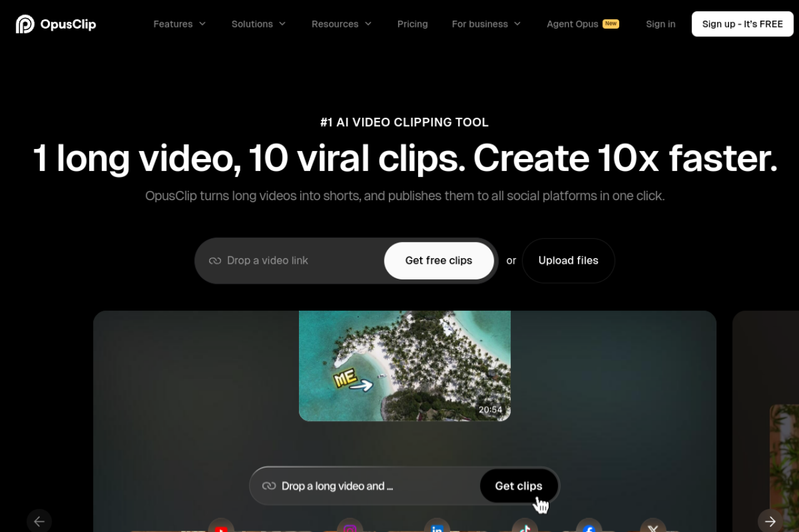
Task: Open Agent Opus from the navigation
Action: click(572, 24)
